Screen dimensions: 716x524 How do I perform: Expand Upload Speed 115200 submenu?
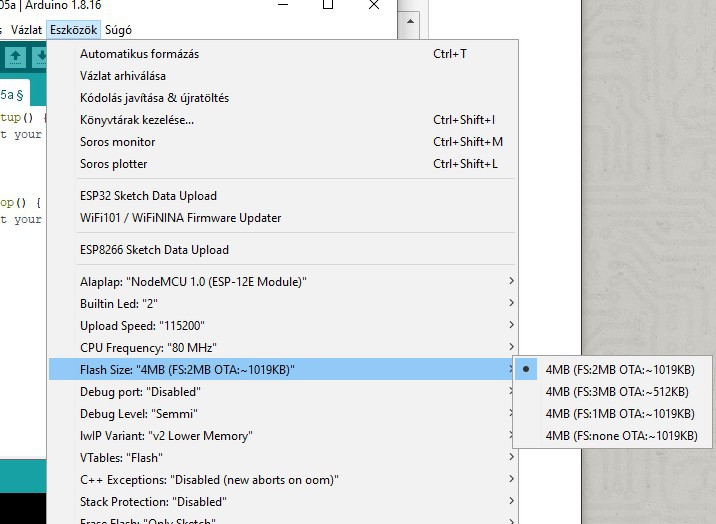(284, 325)
